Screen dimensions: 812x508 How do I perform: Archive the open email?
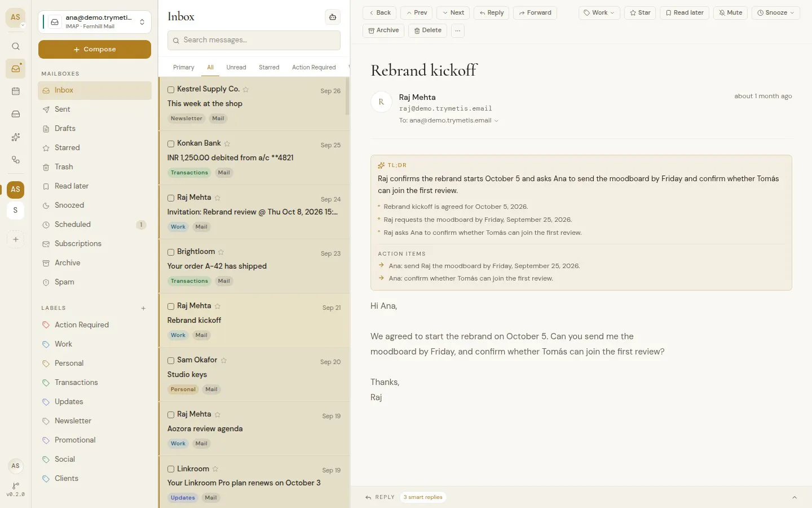[383, 30]
